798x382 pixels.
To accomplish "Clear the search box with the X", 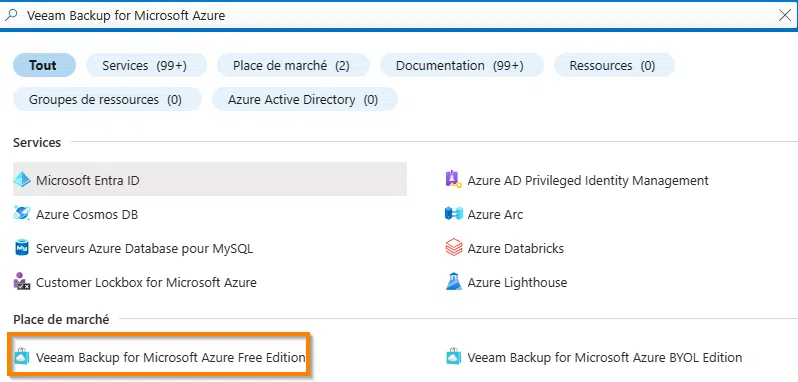I will pyautogui.click(x=785, y=15).
